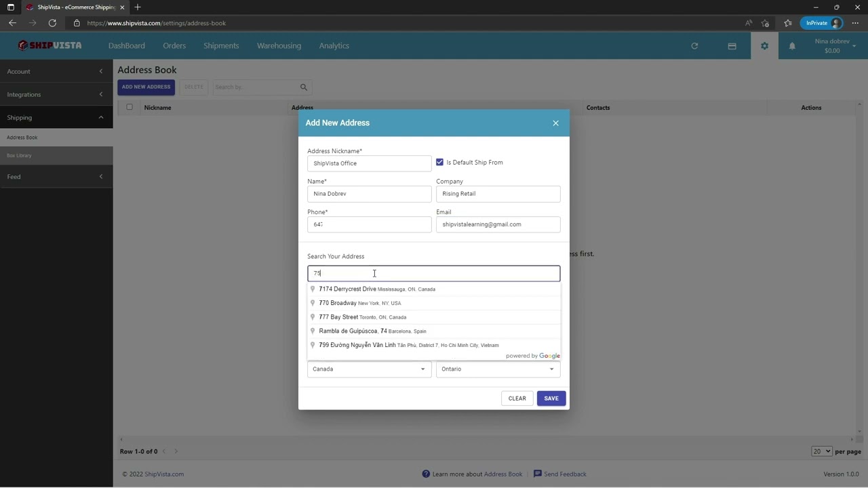Open browser more options menu
The width and height of the screenshot is (868, 488).
point(855,23)
